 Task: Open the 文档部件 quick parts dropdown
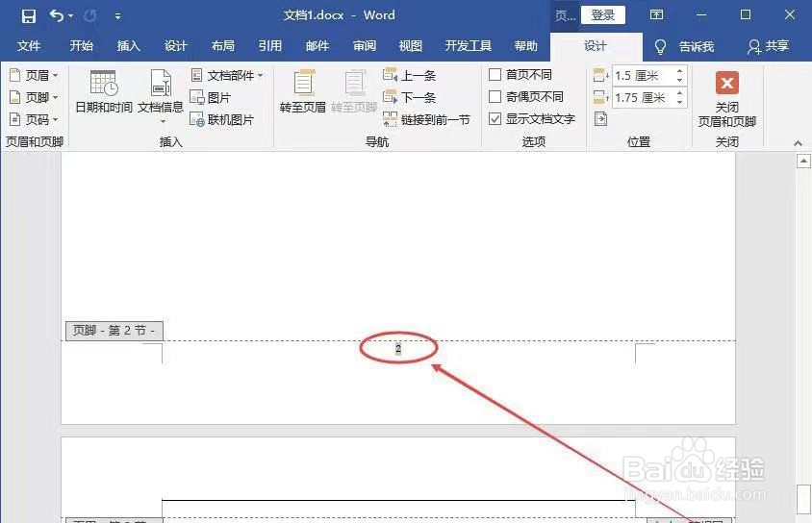pos(227,76)
